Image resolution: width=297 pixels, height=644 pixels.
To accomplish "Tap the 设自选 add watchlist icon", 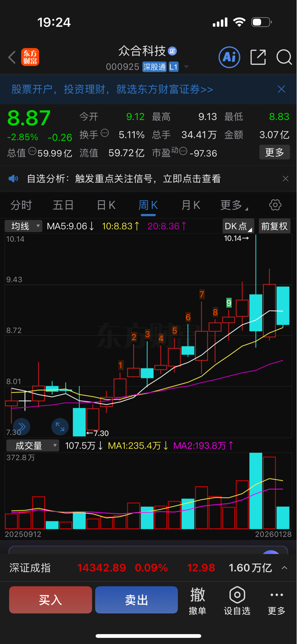I will 237,601.
